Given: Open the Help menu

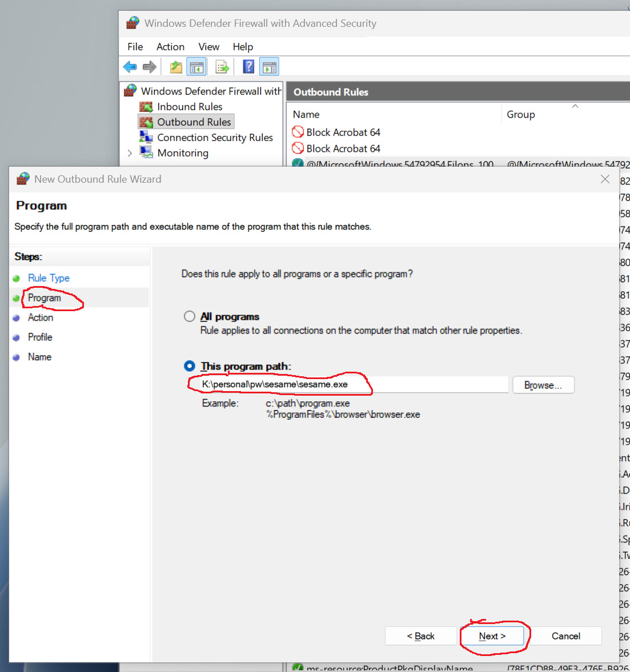Looking at the screenshot, I should (243, 47).
